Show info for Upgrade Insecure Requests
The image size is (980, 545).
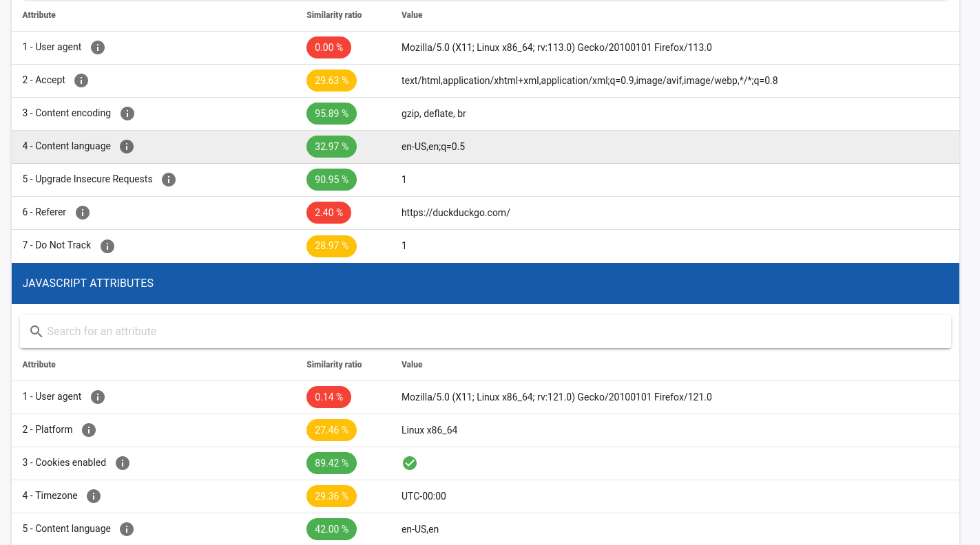tap(169, 180)
